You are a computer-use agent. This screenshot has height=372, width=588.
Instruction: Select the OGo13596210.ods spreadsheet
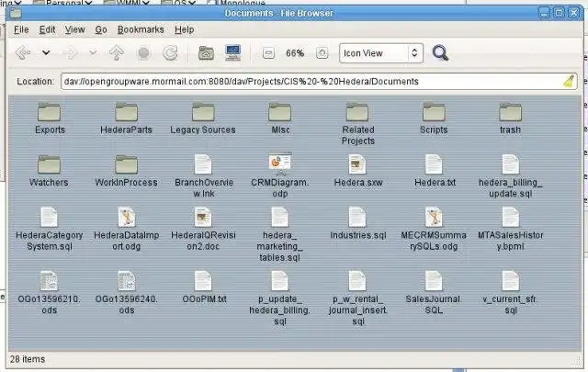pyautogui.click(x=49, y=293)
